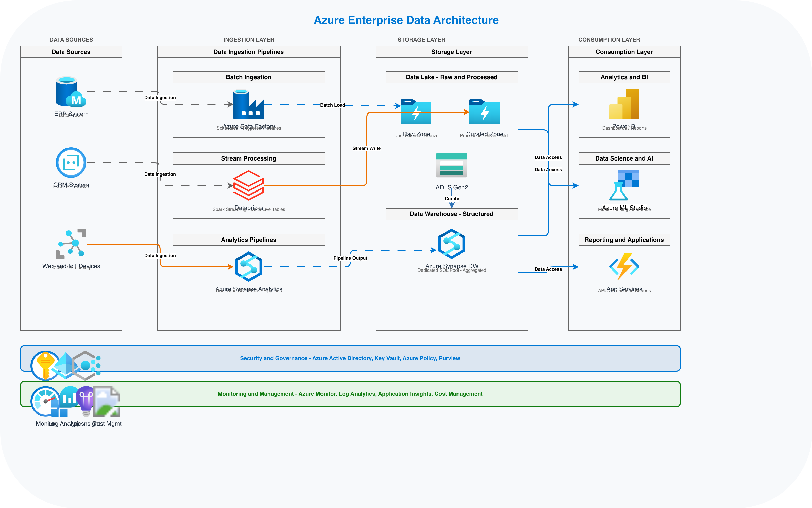This screenshot has height=508, width=812.
Task: Click the Azure Data Factory icon
Action: tap(249, 104)
